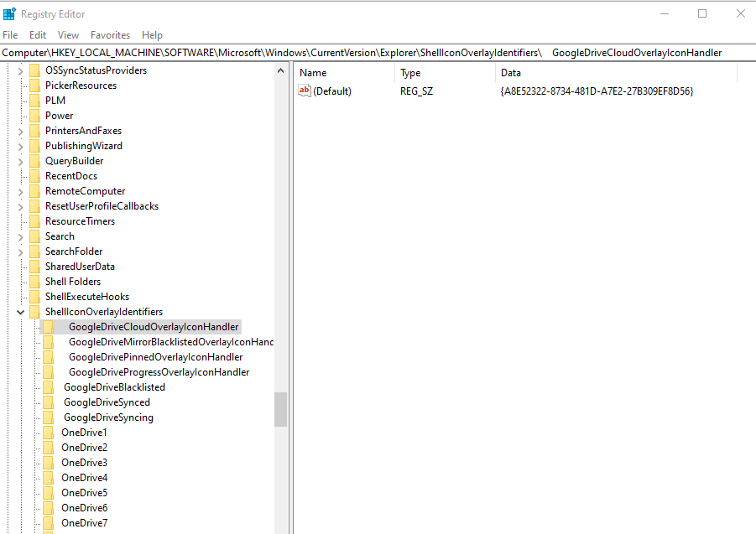Click tree scrollbar up arrow

tap(280, 70)
